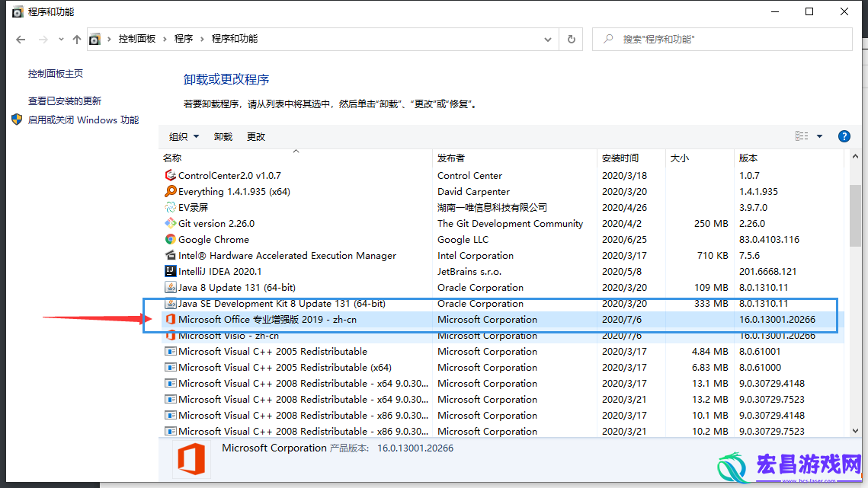Screen dimensions: 868x488
Task: Click the size value 710 KB
Action: 713,256
